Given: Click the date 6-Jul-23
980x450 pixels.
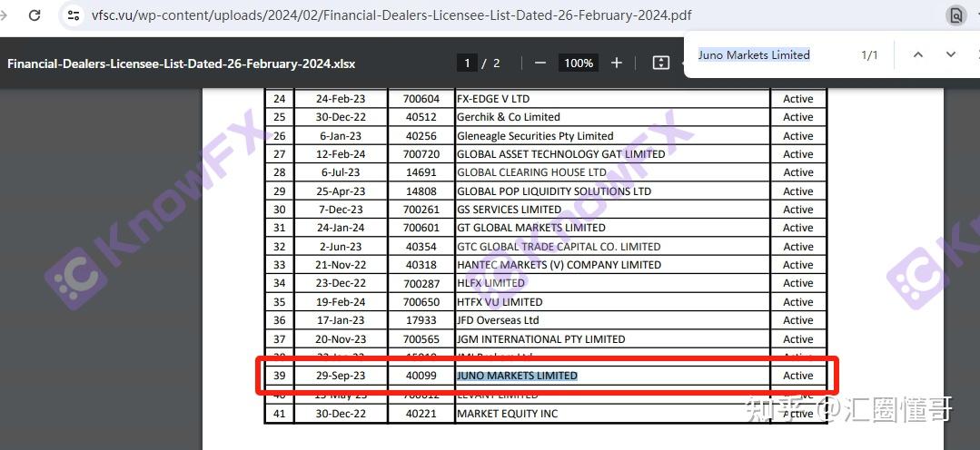Looking at the screenshot, I should 341,172.
